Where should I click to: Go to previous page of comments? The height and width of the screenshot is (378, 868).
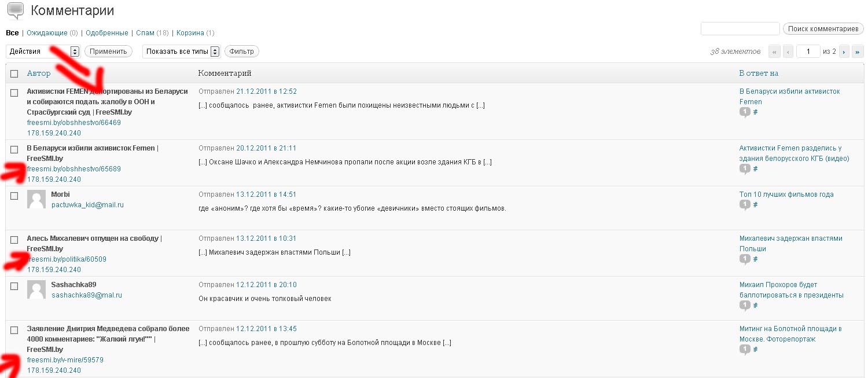[788, 52]
